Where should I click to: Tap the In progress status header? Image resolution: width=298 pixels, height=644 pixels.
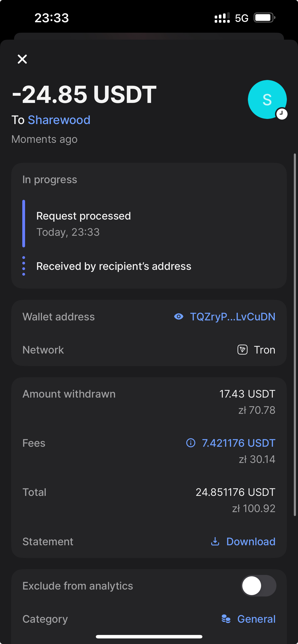50,179
